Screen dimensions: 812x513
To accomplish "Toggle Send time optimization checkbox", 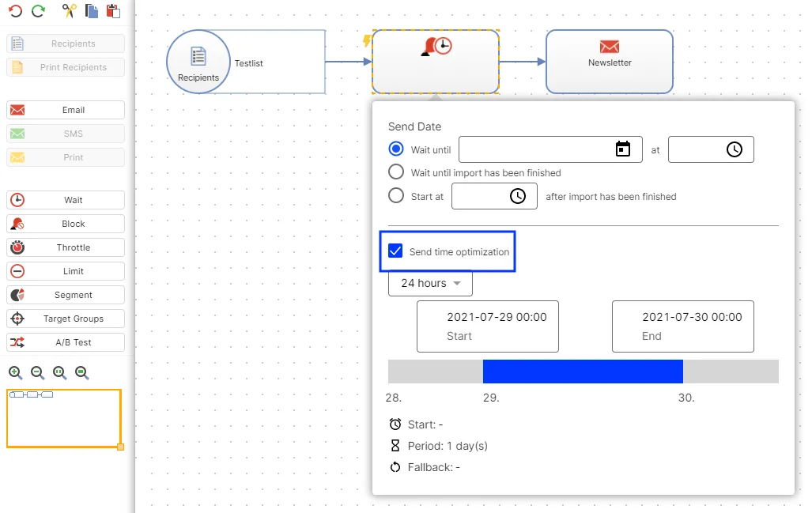I will pos(395,251).
